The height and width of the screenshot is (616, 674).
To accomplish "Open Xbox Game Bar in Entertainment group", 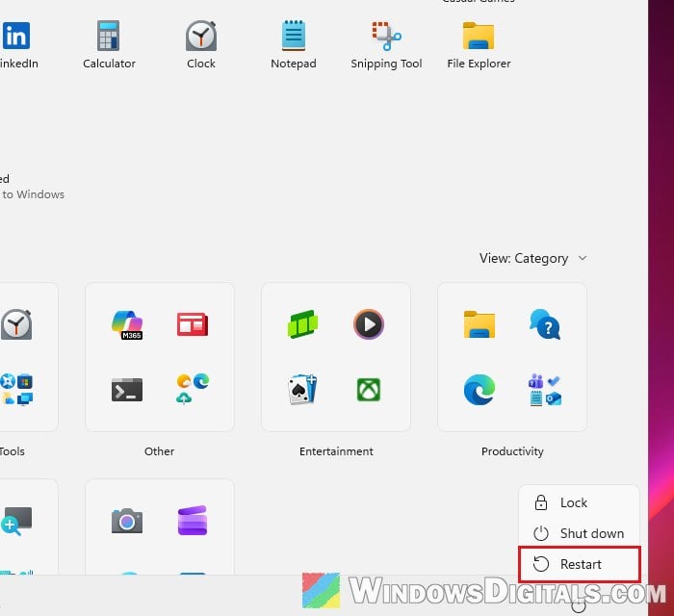I will click(302, 324).
